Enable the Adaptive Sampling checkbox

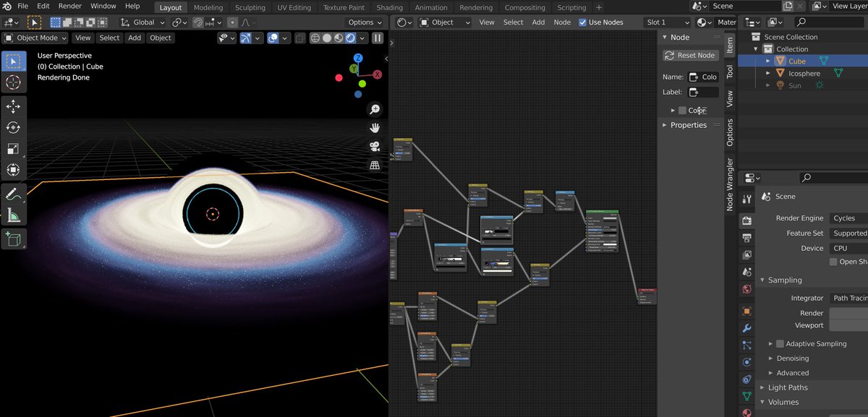coord(780,344)
